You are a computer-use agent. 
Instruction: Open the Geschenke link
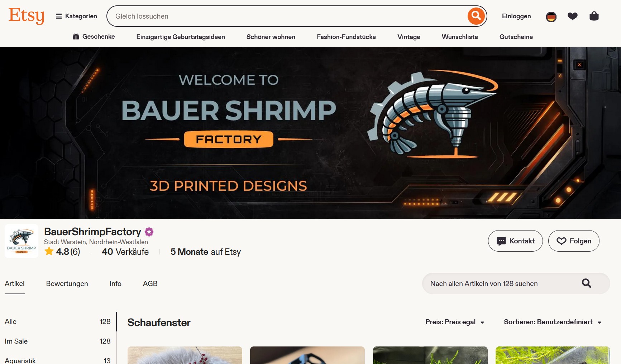pos(94,37)
